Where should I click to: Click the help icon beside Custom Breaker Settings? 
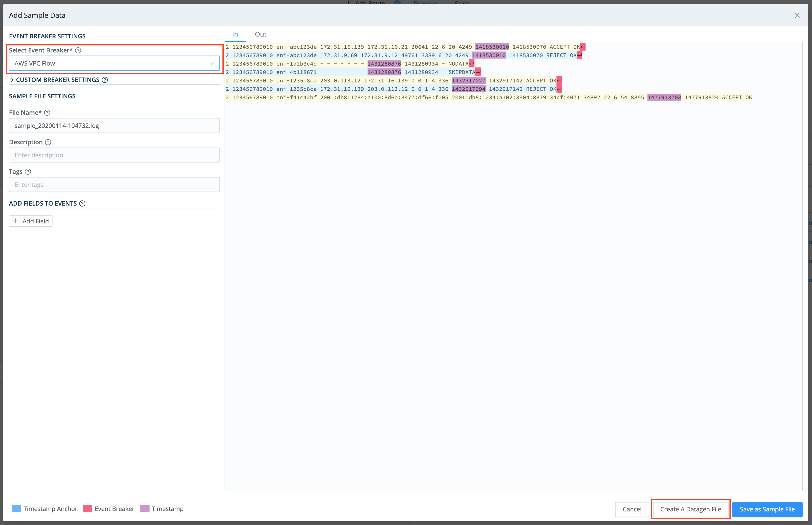pos(105,80)
